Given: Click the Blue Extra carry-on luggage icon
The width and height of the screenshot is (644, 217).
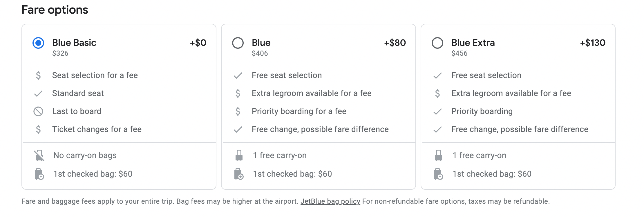Looking at the screenshot, I should [x=438, y=155].
